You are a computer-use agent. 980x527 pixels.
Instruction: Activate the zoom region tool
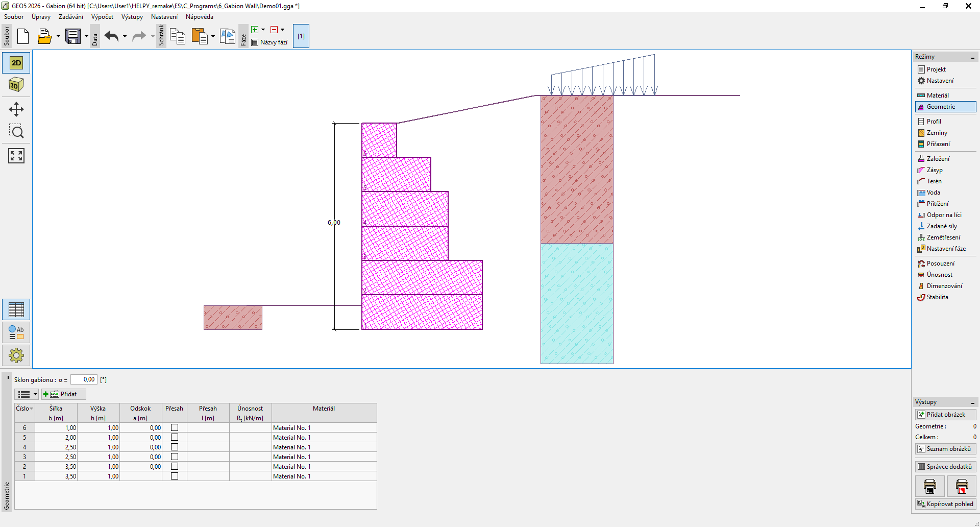click(16, 132)
